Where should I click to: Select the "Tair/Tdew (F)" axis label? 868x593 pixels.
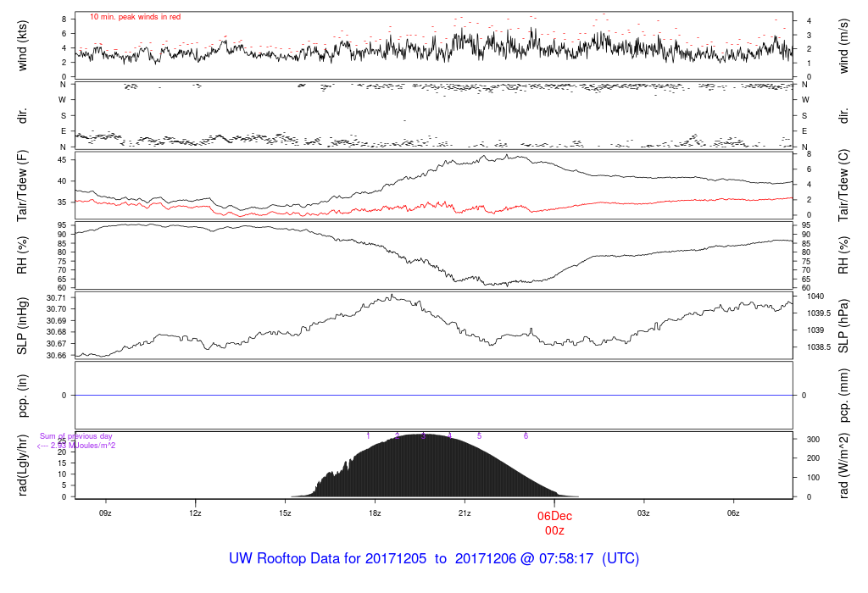click(22, 186)
